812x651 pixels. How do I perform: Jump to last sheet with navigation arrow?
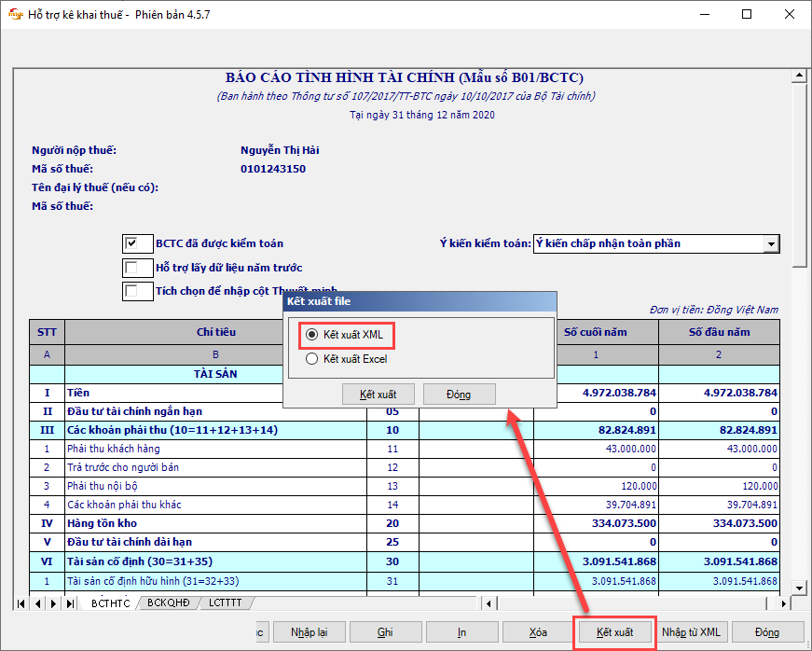tap(70, 603)
